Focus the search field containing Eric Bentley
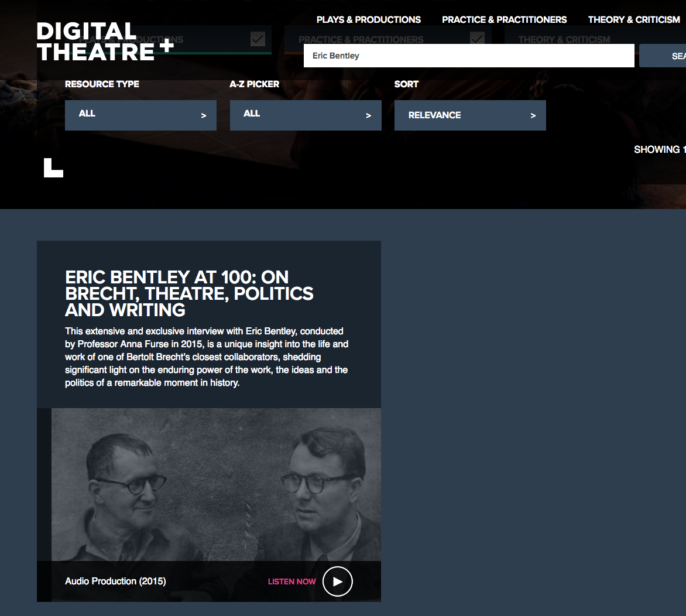686x616 pixels. tap(469, 56)
